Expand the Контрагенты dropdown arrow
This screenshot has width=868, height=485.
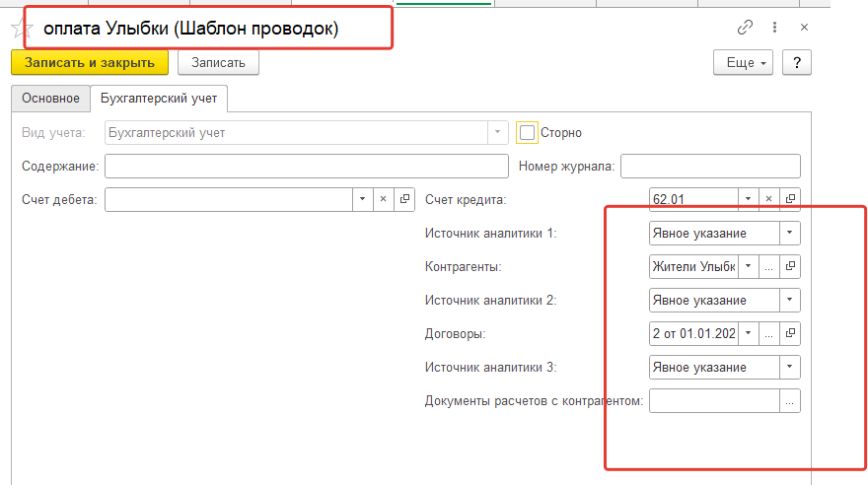[x=748, y=266]
